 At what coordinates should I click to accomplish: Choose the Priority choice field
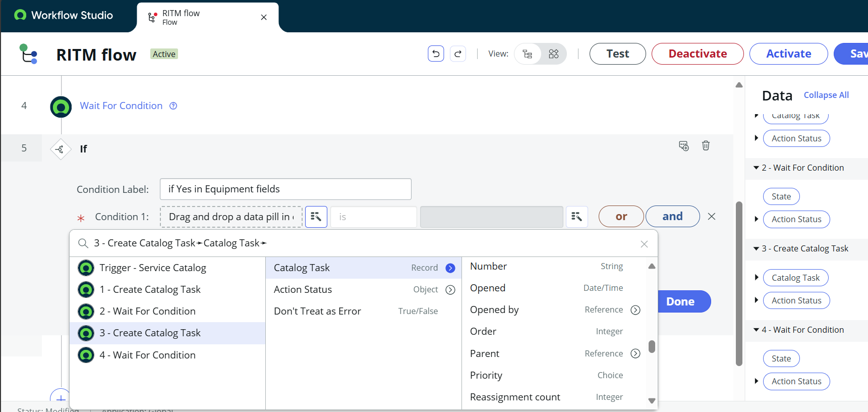click(554, 375)
